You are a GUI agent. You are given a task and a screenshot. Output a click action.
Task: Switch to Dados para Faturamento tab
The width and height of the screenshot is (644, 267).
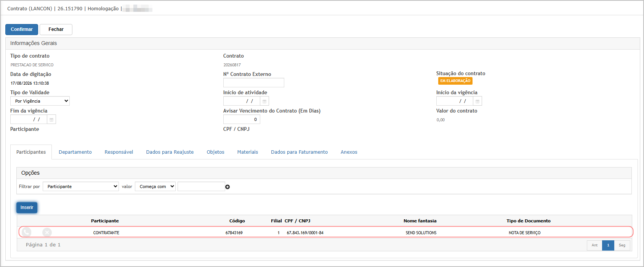(300, 152)
